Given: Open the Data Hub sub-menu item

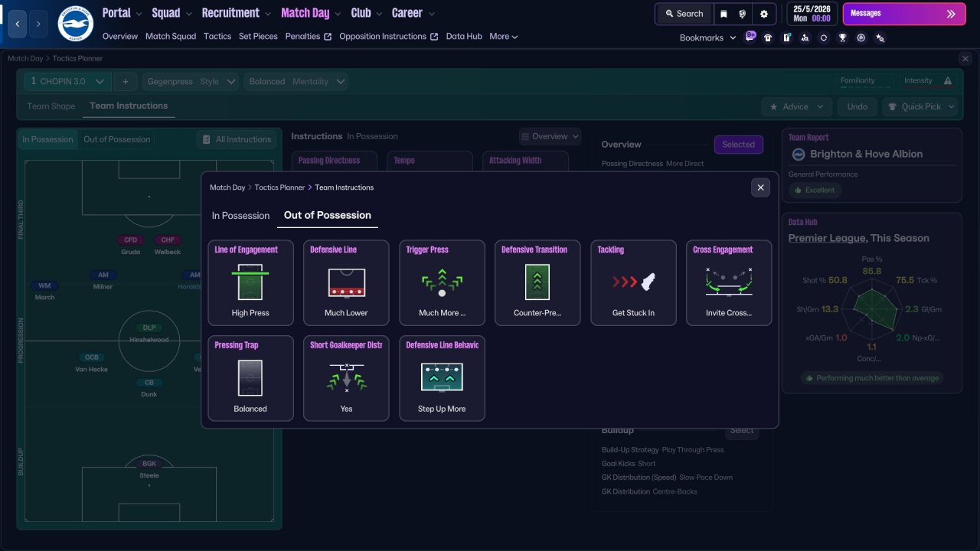Looking at the screenshot, I should (464, 36).
